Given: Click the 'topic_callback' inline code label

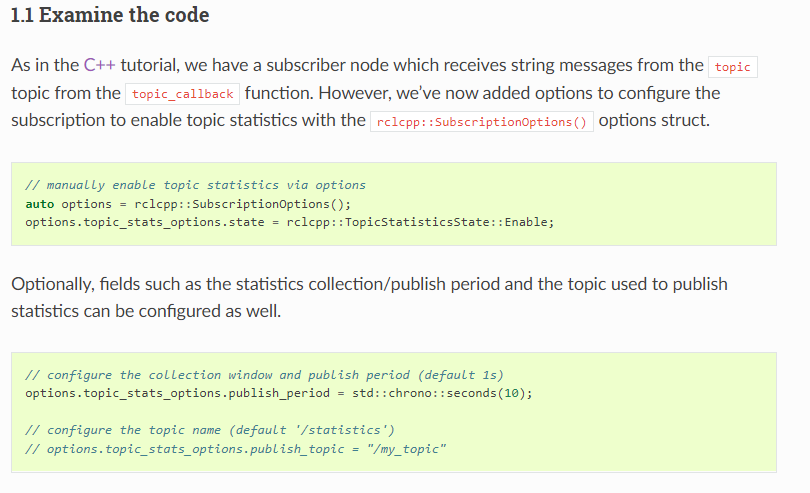Looking at the screenshot, I should [x=182, y=94].
